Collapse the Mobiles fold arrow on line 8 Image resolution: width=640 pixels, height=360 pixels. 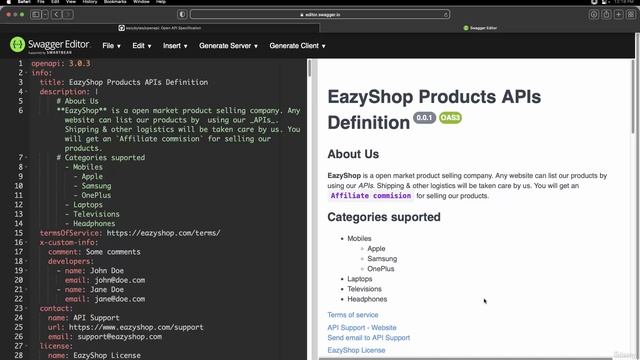(27, 167)
